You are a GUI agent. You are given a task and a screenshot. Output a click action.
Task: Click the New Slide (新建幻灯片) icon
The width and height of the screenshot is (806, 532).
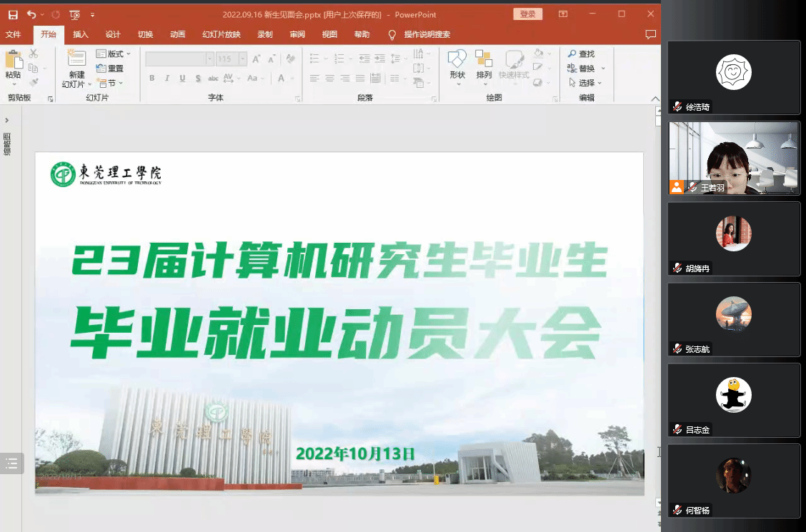click(76, 60)
